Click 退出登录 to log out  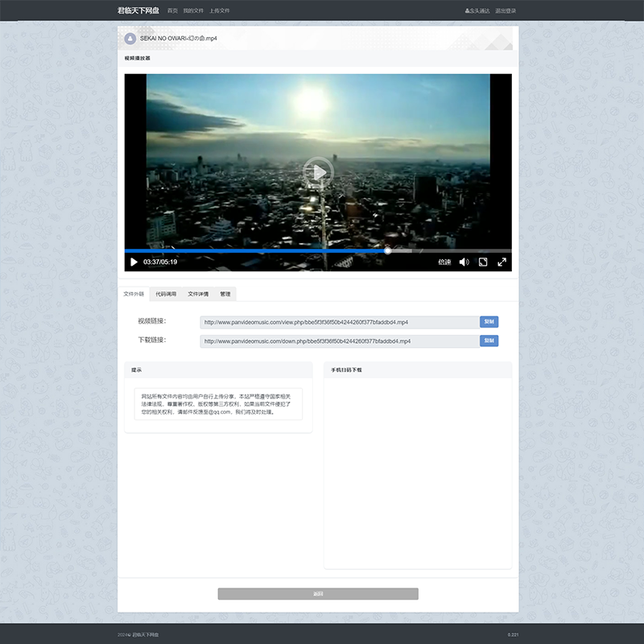506,11
